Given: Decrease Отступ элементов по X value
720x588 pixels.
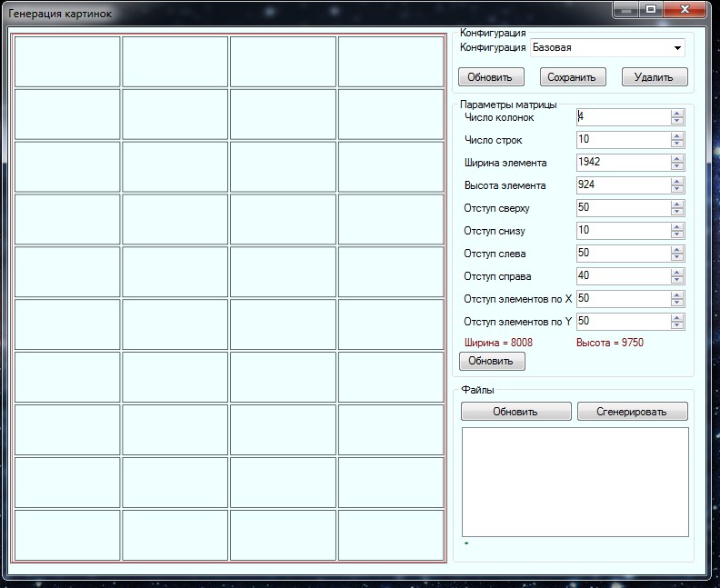Looking at the screenshot, I should coord(677,303).
